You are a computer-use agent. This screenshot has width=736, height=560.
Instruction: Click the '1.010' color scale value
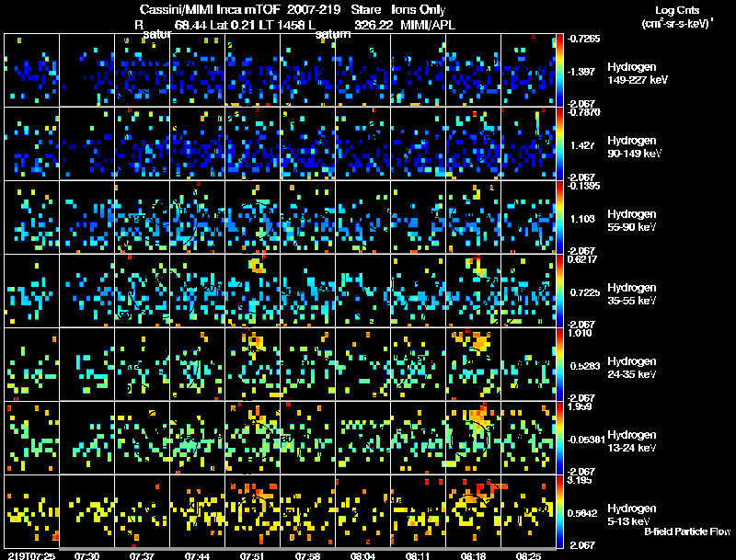[x=581, y=333]
